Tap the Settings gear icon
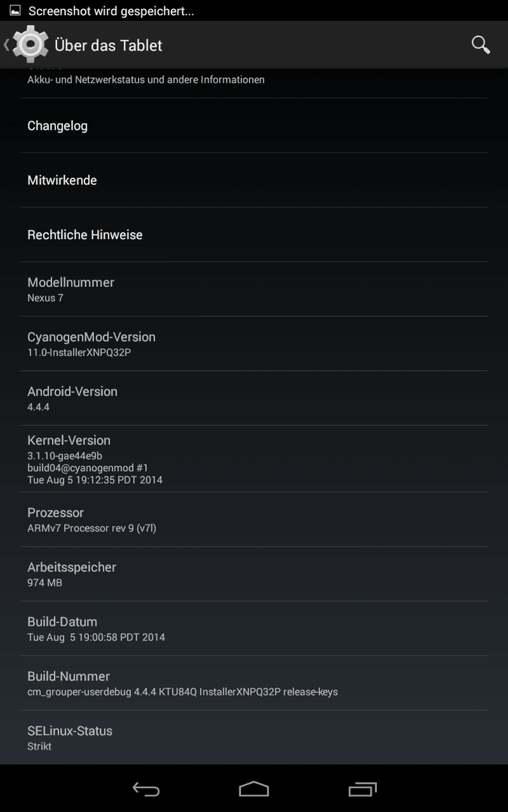The width and height of the screenshot is (508, 812). [31, 44]
